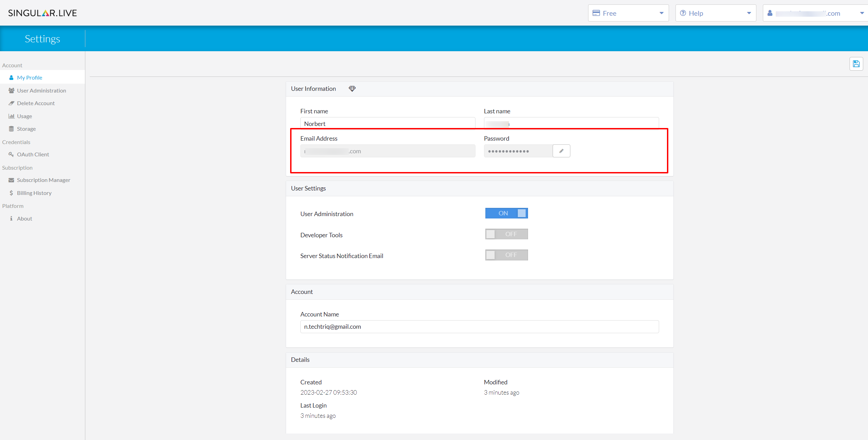Click the First name text field
Viewport: 868px width, 440px height.
coord(387,123)
